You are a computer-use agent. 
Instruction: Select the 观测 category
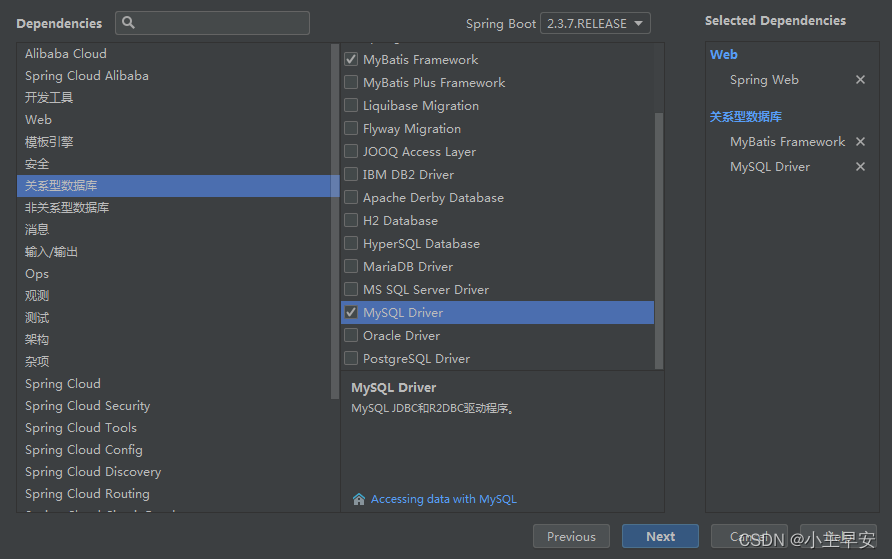[174, 296]
